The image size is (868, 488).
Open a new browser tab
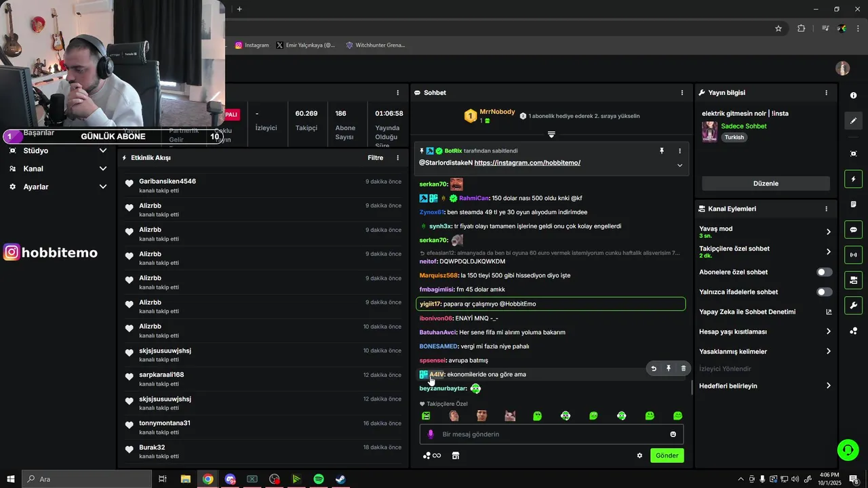pos(239,9)
